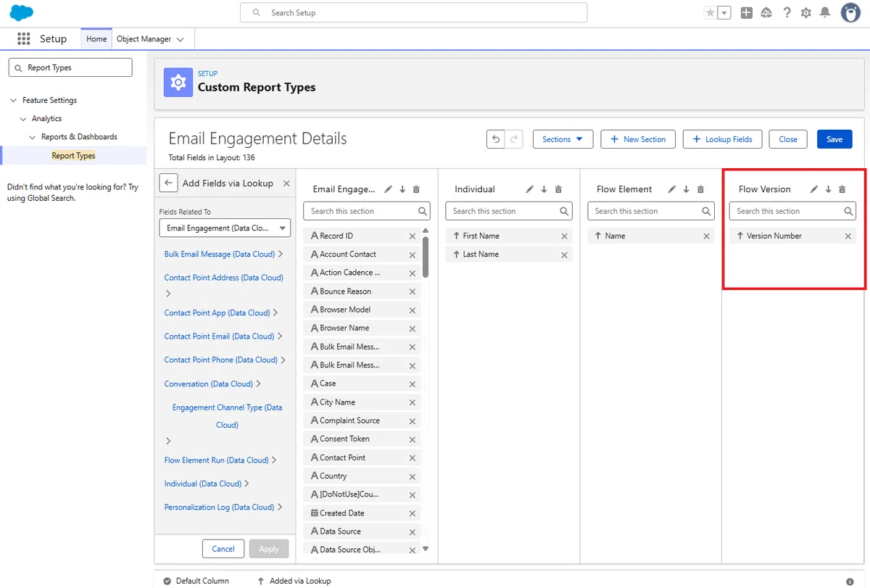The height and width of the screenshot is (588, 870).
Task: Open the Fields Related To combo box
Action: point(225,228)
